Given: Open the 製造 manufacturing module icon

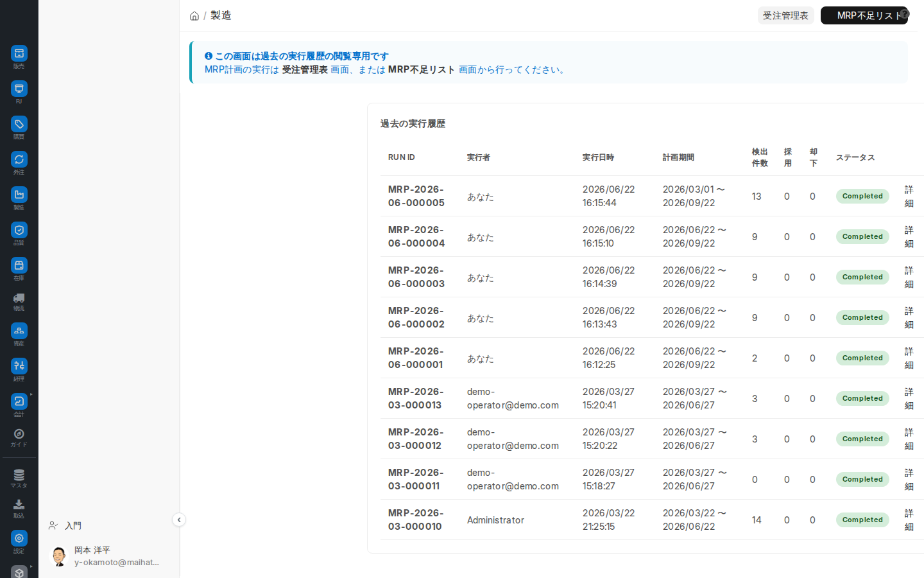Looking at the screenshot, I should click(x=19, y=195).
